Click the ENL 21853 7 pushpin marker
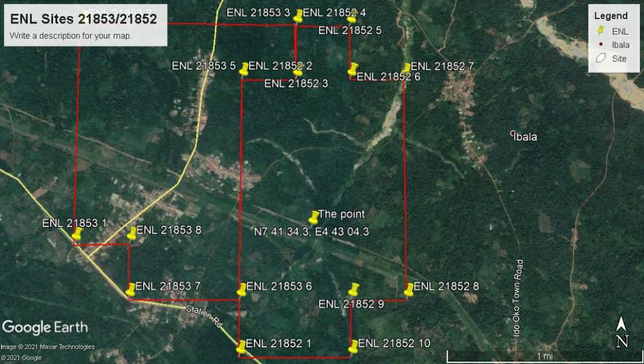Screen dimensions: 644x364 (131, 290)
